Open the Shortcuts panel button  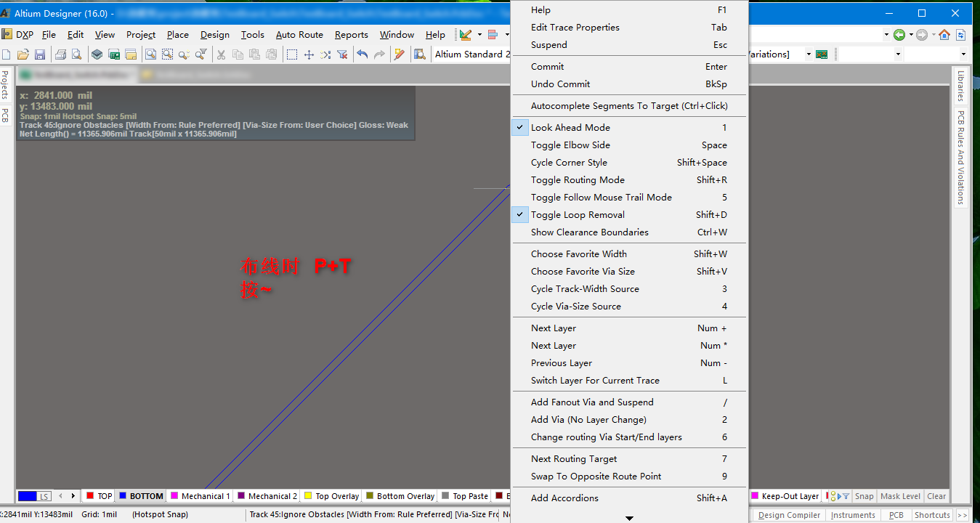pyautogui.click(x=932, y=515)
